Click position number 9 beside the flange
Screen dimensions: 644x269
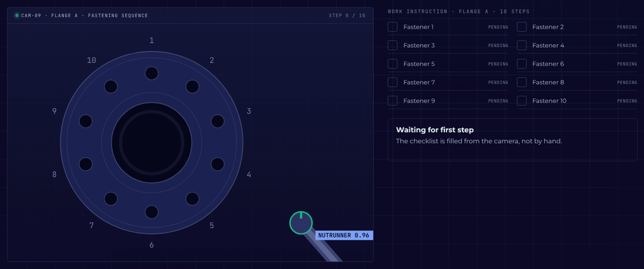[54, 111]
